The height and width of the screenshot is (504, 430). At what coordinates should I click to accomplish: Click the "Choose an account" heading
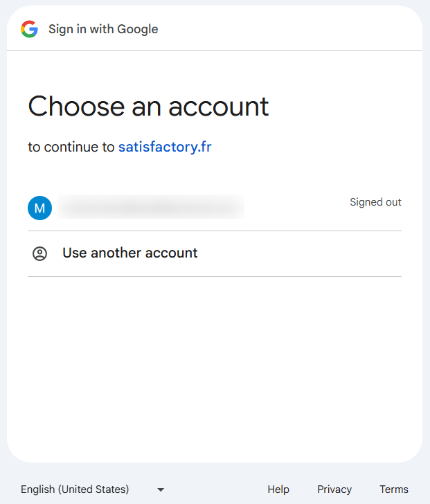[148, 107]
